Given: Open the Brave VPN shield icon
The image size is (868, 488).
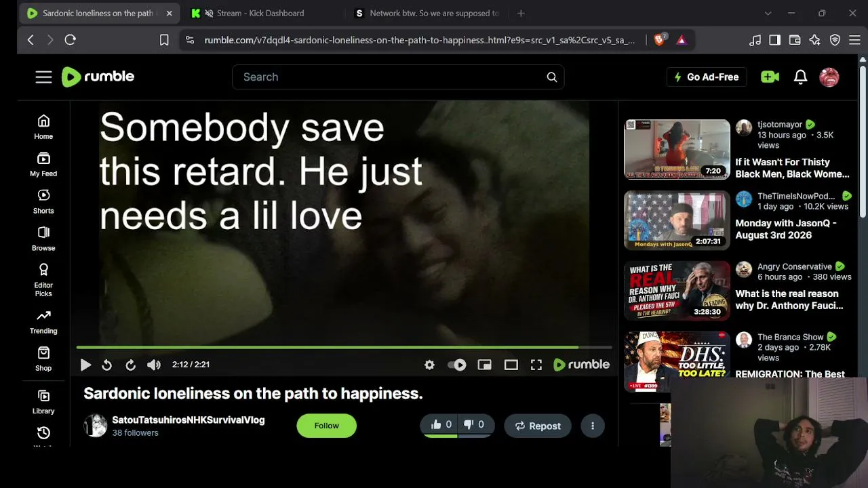Looking at the screenshot, I should (x=835, y=40).
